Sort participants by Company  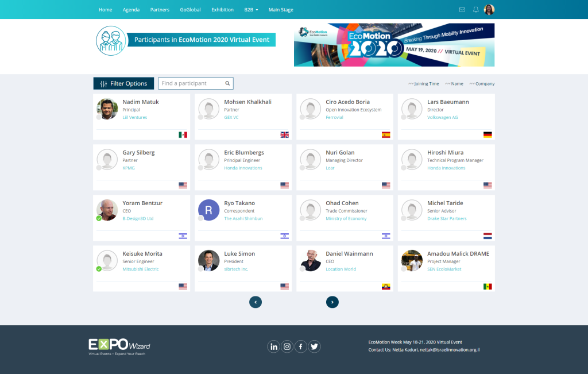(482, 84)
